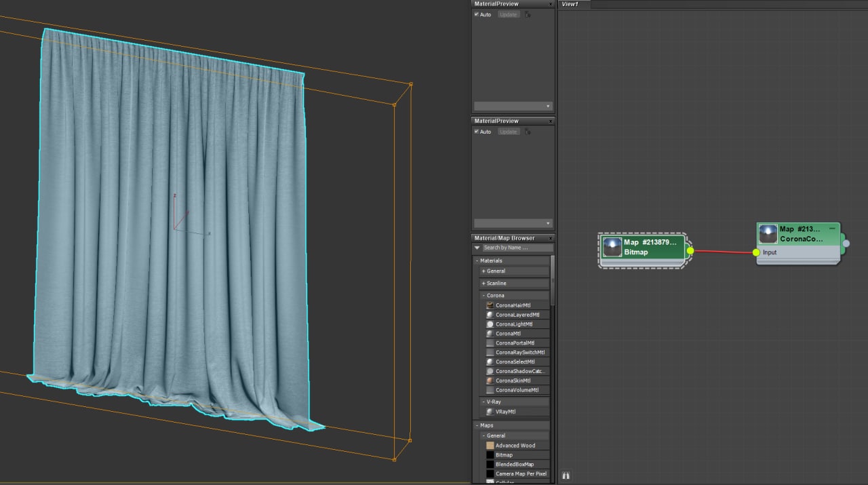Image resolution: width=868 pixels, height=485 pixels.
Task: Click the Bitmap node output socket
Action: [x=690, y=251]
